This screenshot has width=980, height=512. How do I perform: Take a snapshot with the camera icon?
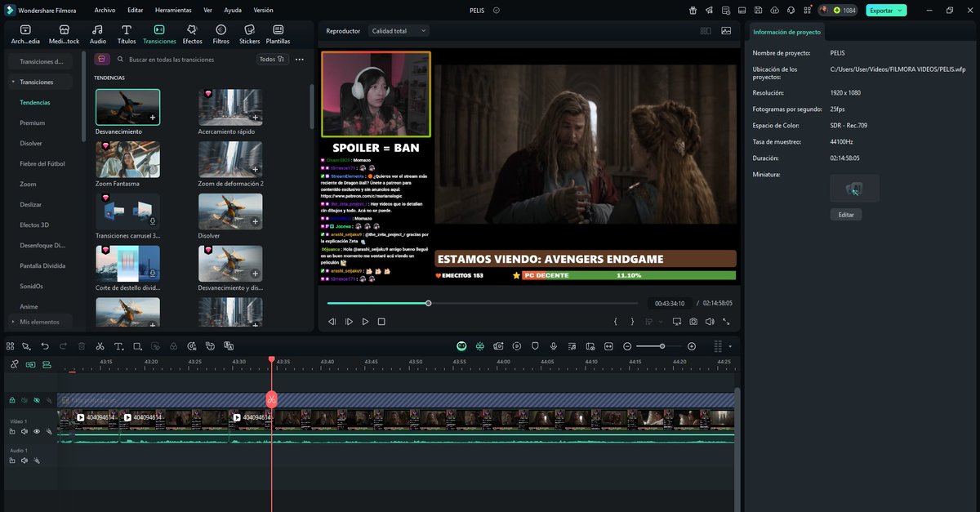pos(693,322)
